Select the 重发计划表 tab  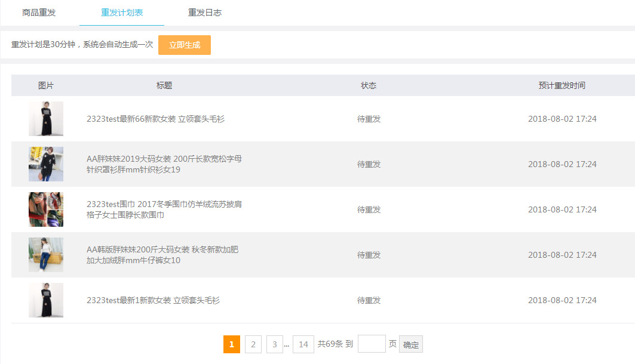122,13
